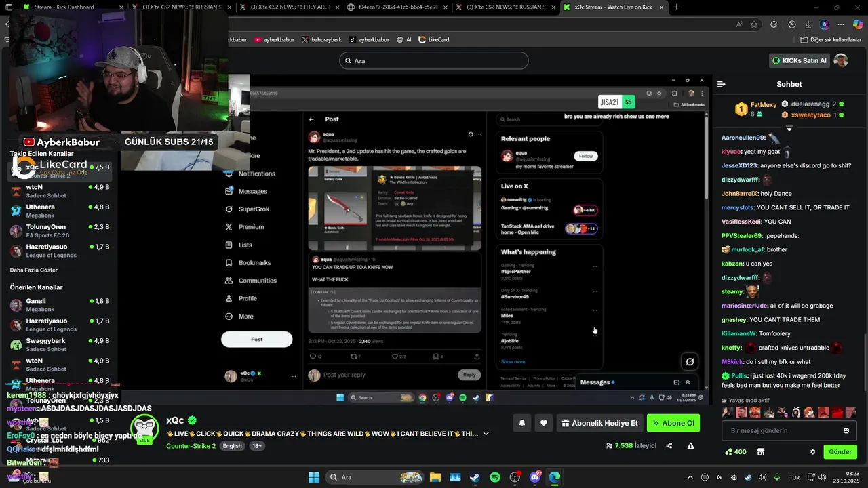Screen dimensions: 868x488
Task: Open Hazretiyasuo channel in followed list
Action: point(60,250)
